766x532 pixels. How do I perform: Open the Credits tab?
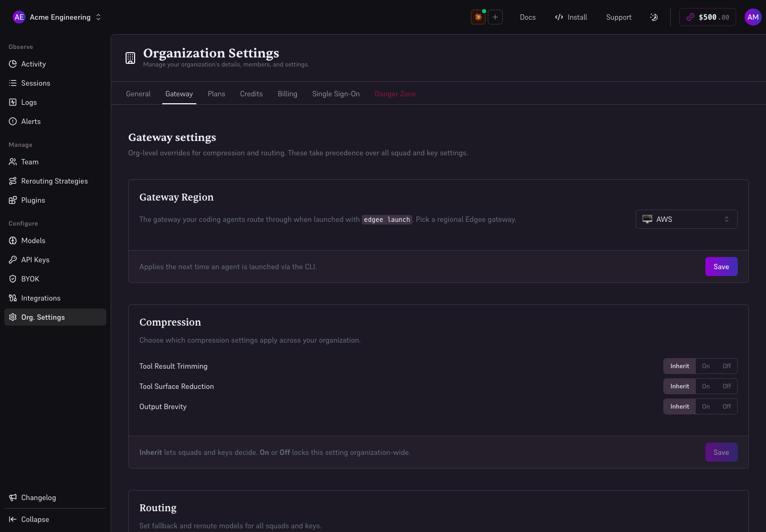click(x=251, y=94)
